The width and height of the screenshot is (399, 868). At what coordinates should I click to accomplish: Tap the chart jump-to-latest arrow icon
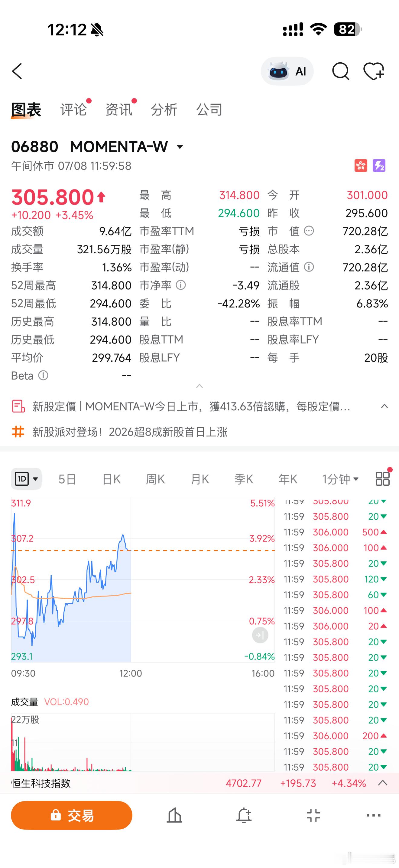click(x=260, y=635)
